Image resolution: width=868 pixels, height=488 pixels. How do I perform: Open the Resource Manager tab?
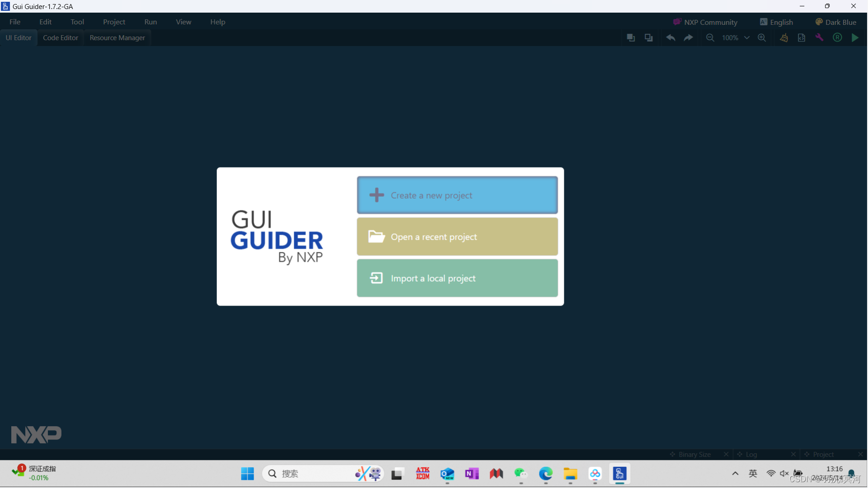(x=117, y=37)
